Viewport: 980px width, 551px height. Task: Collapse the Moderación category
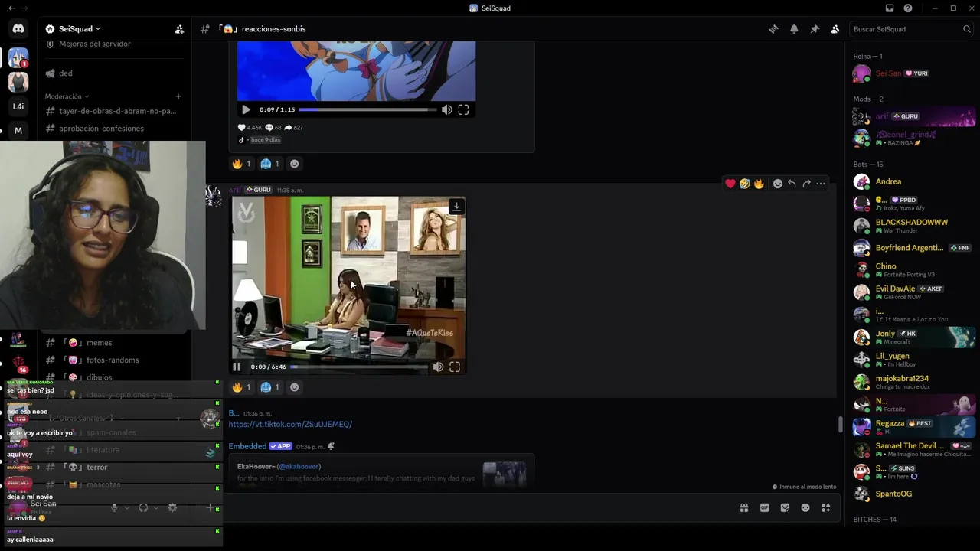pos(67,96)
